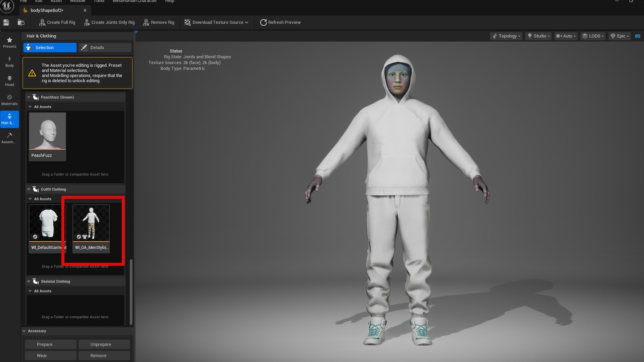Click the Hair & Clothing panel scrollbar
Image resolution: width=644 pixels, height=362 pixels.
click(x=131, y=292)
